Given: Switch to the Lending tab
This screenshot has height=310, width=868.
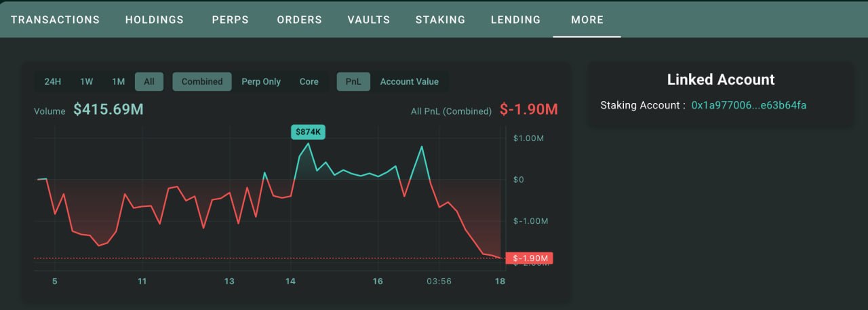Looking at the screenshot, I should coord(516,20).
